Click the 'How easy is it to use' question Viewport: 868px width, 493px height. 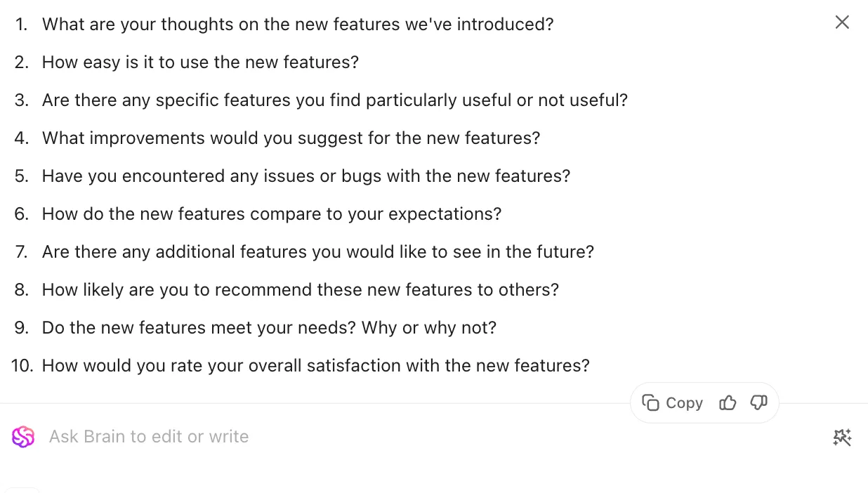(200, 62)
